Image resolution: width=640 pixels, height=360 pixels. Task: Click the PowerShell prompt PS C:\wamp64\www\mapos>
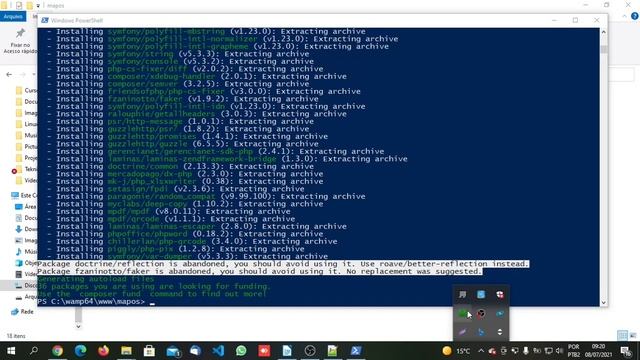tap(91, 302)
